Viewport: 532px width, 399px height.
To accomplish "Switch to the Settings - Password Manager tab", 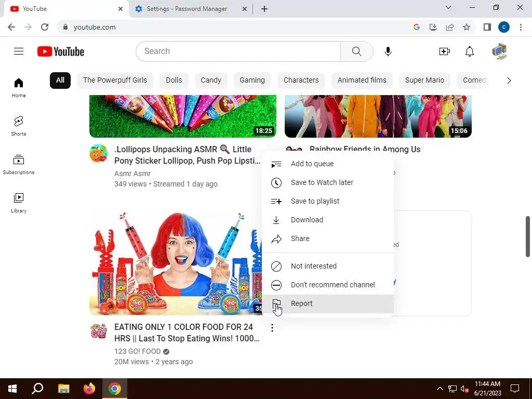I will coord(187,9).
